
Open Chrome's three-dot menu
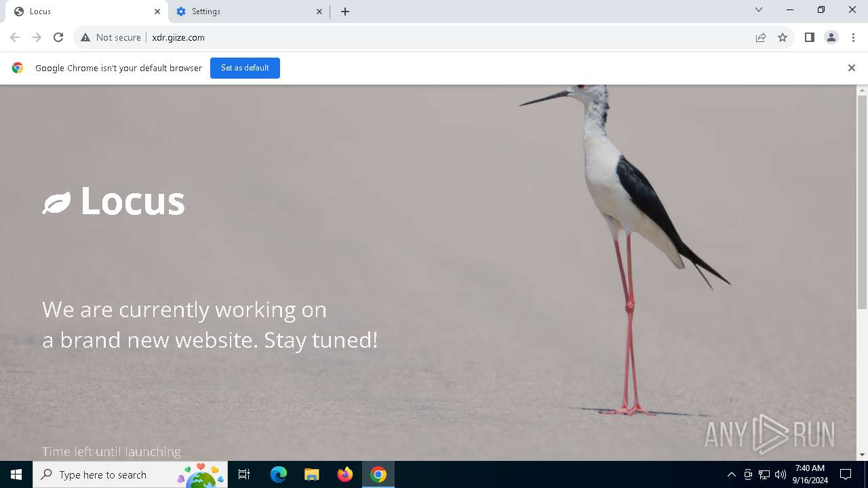point(853,37)
